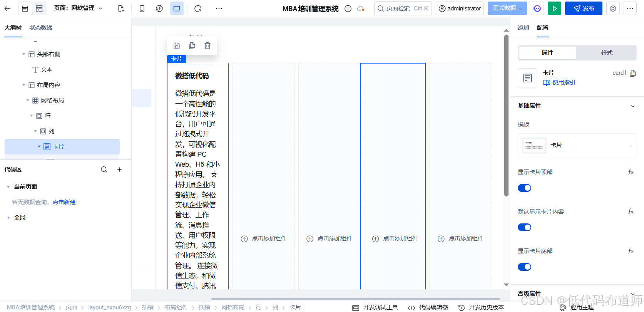Open 开发历史版本
This screenshot has height=312, width=644.
(x=481, y=307)
